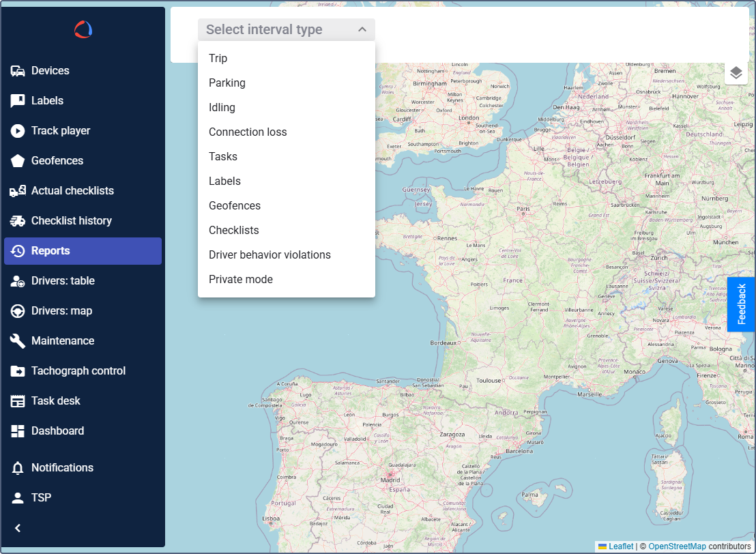Open Notifications using the bell icon

point(18,468)
